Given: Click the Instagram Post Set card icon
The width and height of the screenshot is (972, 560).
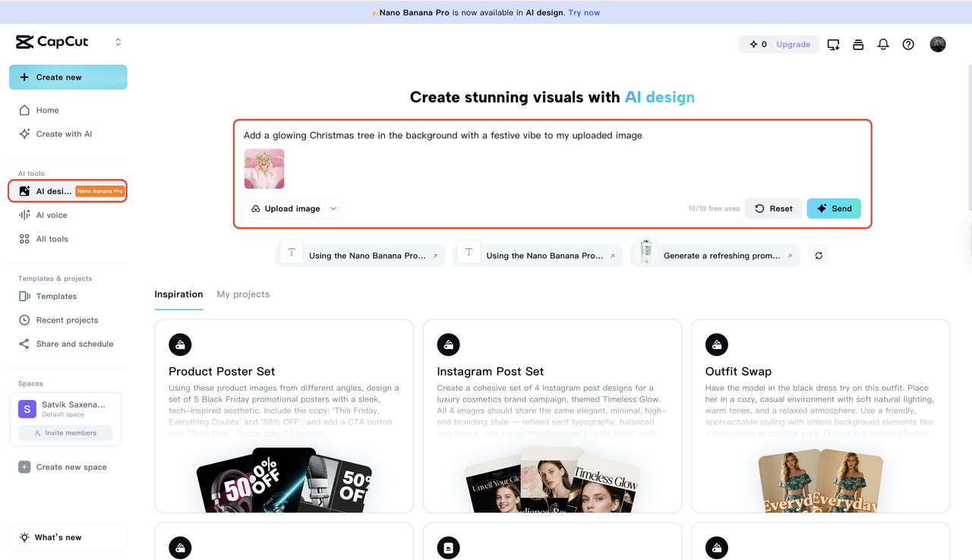Looking at the screenshot, I should coord(449,344).
